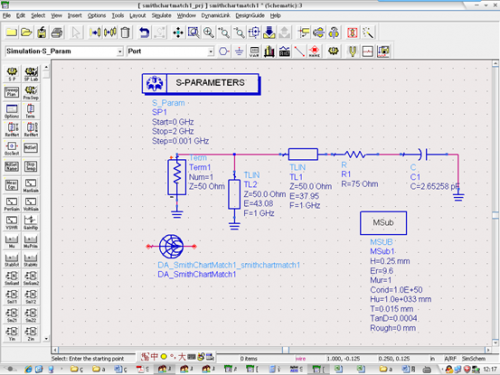Place the VoltGain palette component

(31, 204)
